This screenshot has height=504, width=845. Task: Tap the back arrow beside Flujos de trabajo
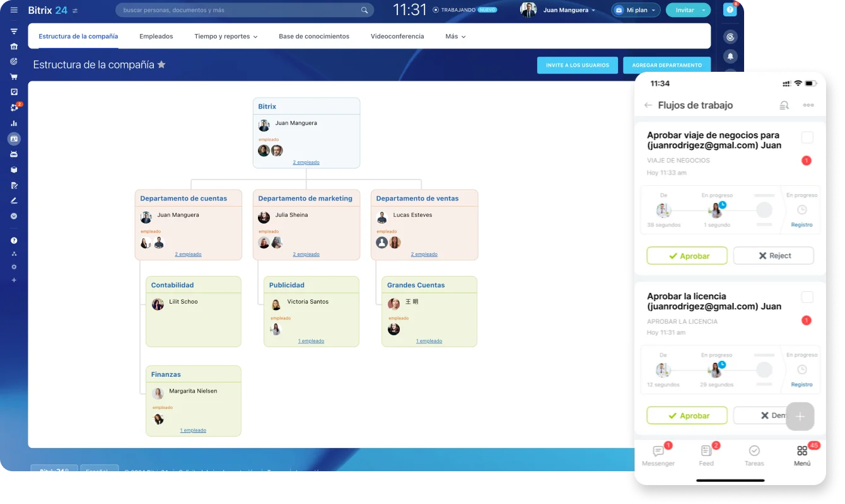pos(648,105)
